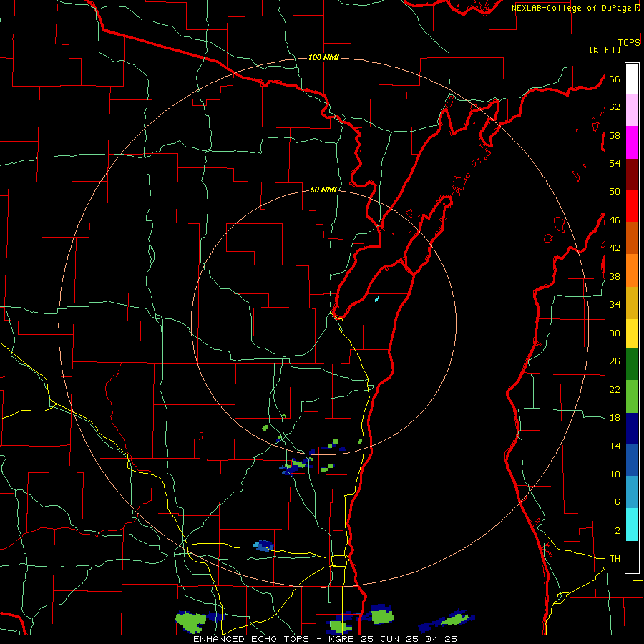This screenshot has width=644, height=644.
Task: Click the 46 legend value
Action: [615, 220]
